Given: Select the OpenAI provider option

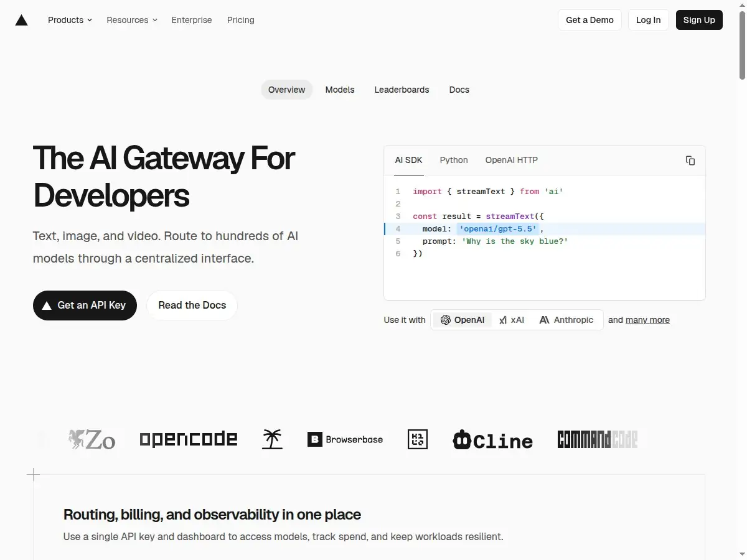Looking at the screenshot, I should click(x=463, y=320).
